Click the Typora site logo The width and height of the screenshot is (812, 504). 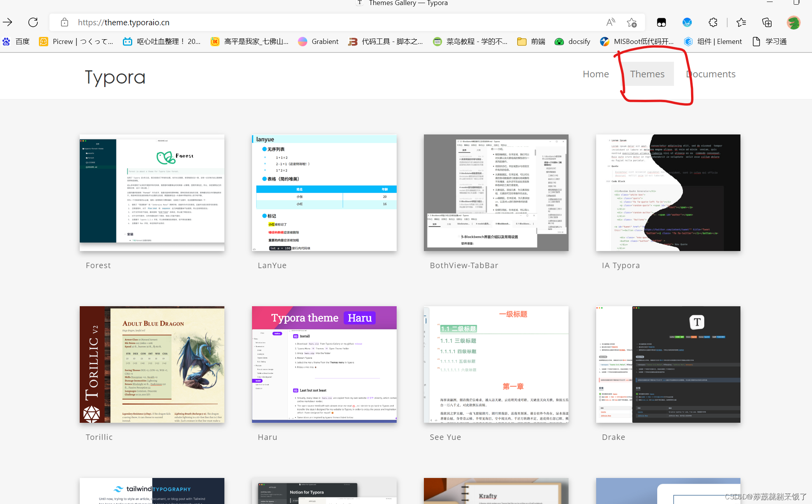click(115, 77)
